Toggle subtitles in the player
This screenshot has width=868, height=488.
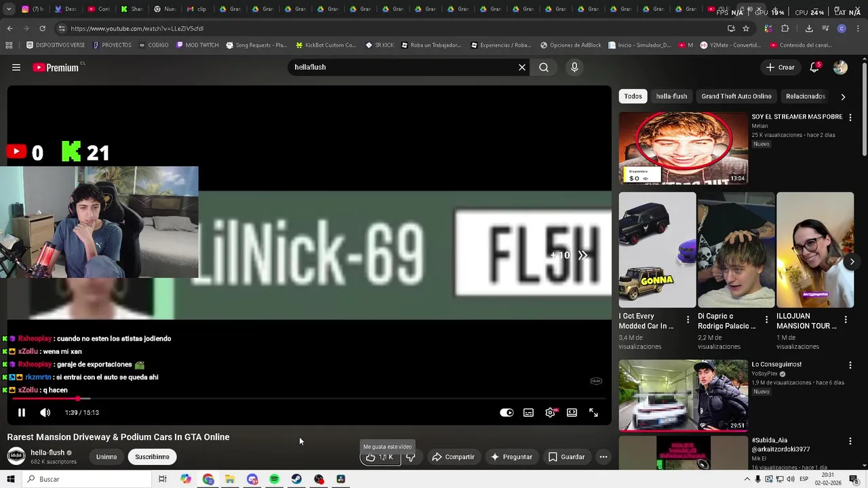tap(528, 412)
